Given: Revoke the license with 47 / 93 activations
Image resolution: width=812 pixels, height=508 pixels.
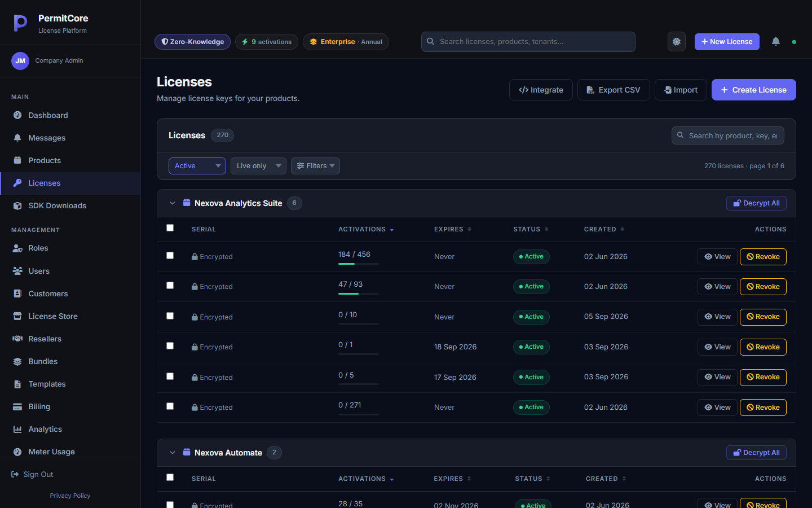Looking at the screenshot, I should [x=763, y=287].
